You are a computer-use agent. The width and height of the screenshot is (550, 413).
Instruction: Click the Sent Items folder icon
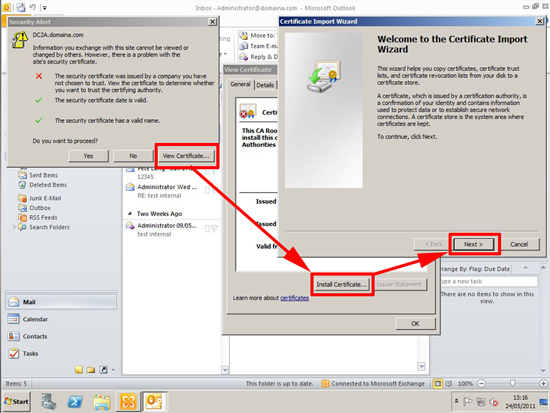(22, 175)
